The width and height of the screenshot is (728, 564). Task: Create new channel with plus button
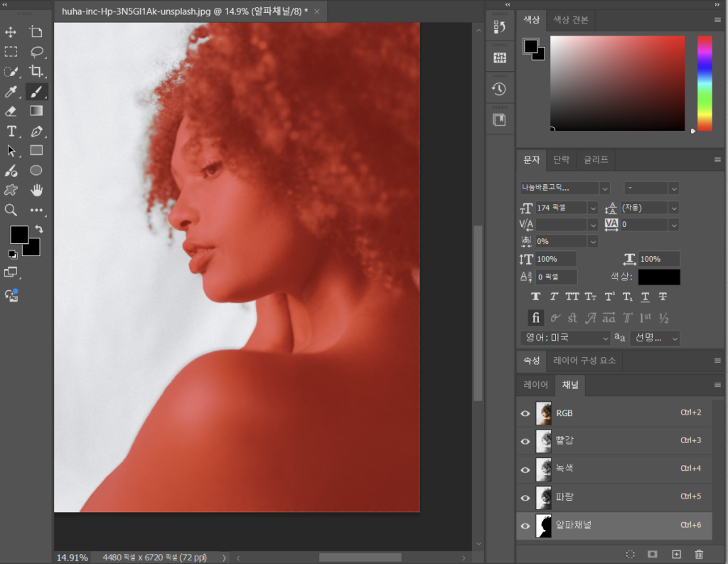[x=676, y=554]
